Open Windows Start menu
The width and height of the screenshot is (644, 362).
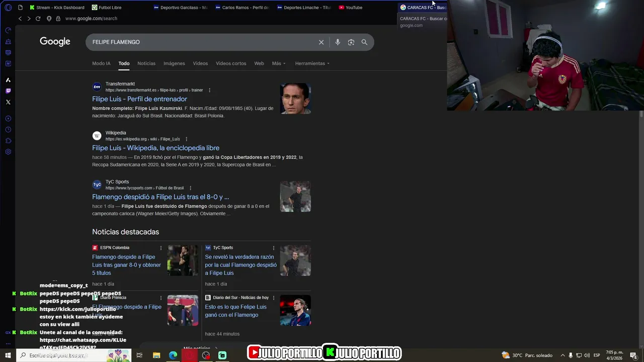tap(8, 355)
